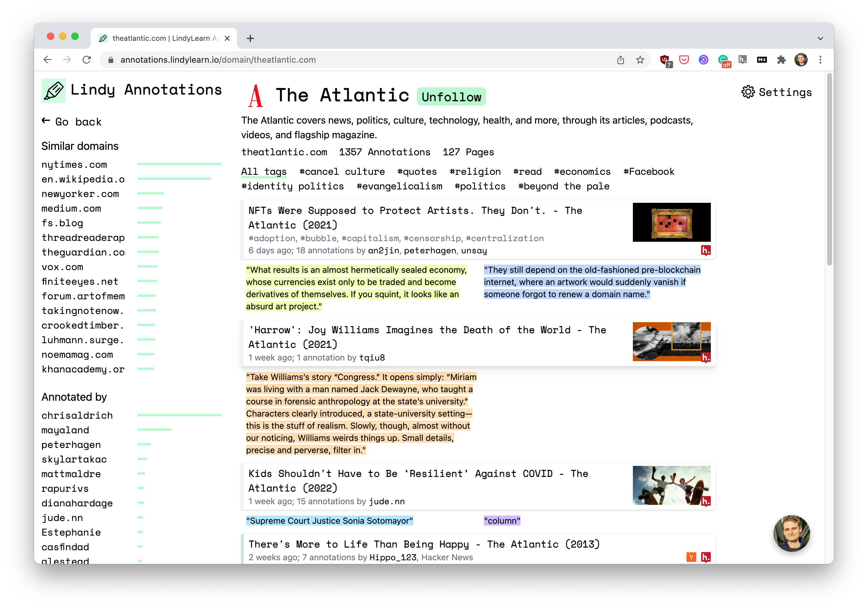Filter by #cancel culture tag
Screen dimensions: 868x609
(x=342, y=172)
